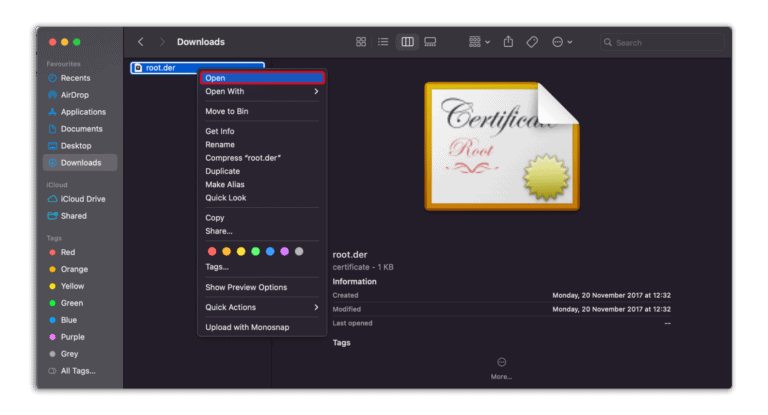
Task: Open AirDrop from the sidebar
Action: point(74,95)
